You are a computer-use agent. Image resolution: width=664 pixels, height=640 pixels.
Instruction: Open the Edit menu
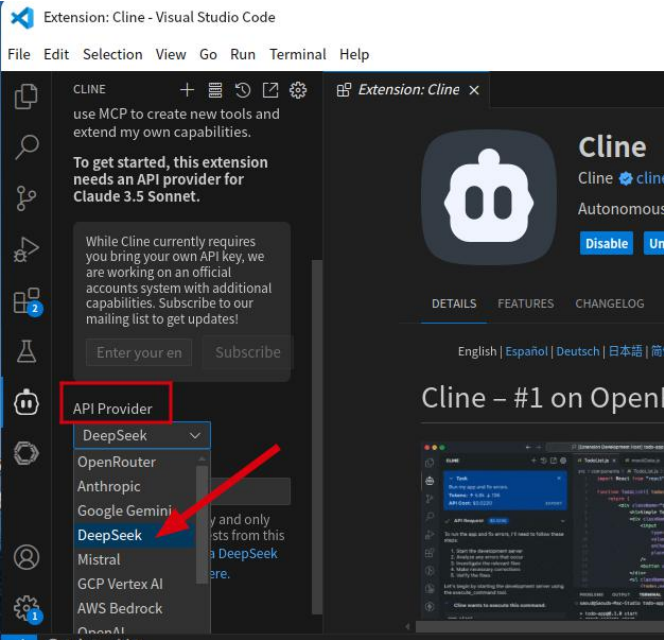coord(56,54)
